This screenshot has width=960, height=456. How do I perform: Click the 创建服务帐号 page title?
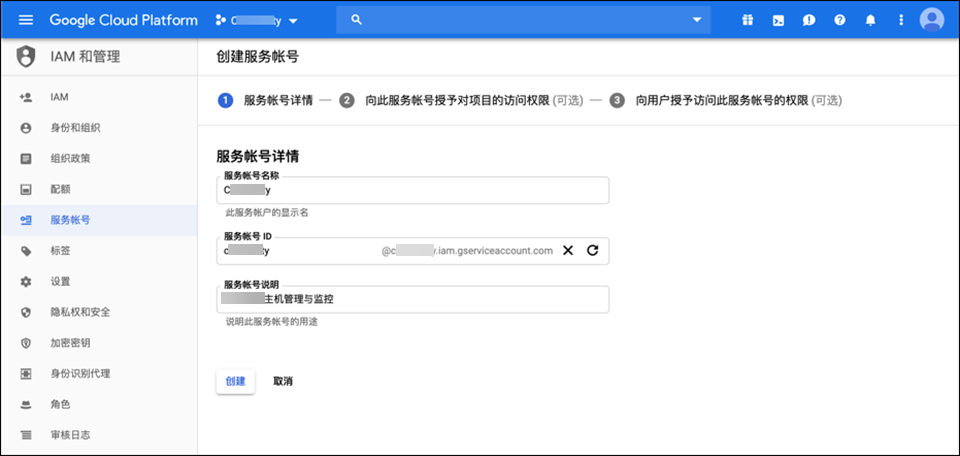coord(258,58)
